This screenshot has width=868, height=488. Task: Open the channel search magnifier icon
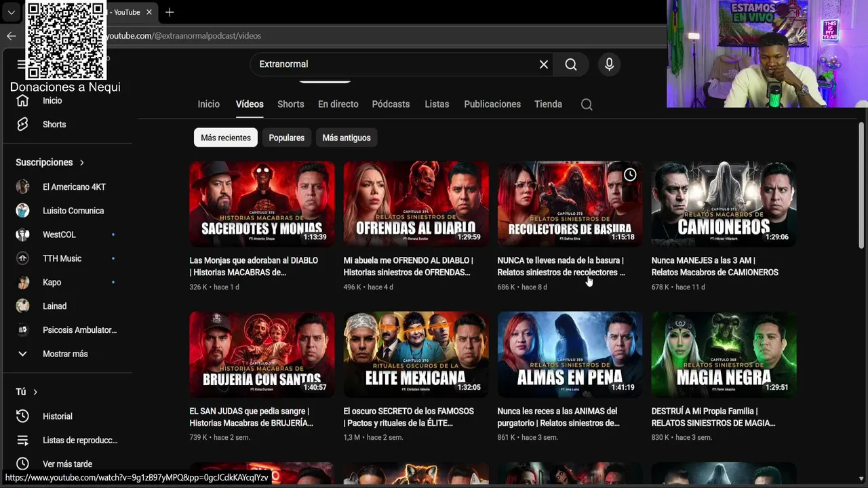(587, 104)
